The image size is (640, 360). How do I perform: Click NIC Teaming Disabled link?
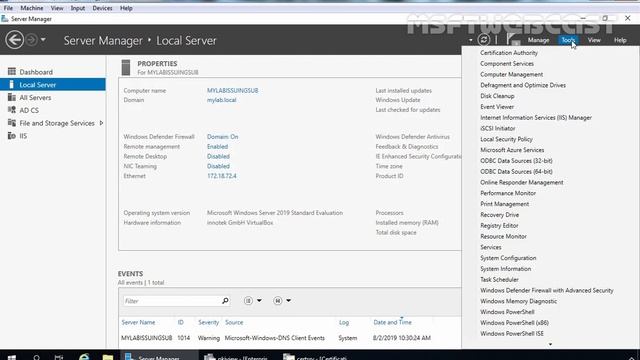(x=218, y=166)
